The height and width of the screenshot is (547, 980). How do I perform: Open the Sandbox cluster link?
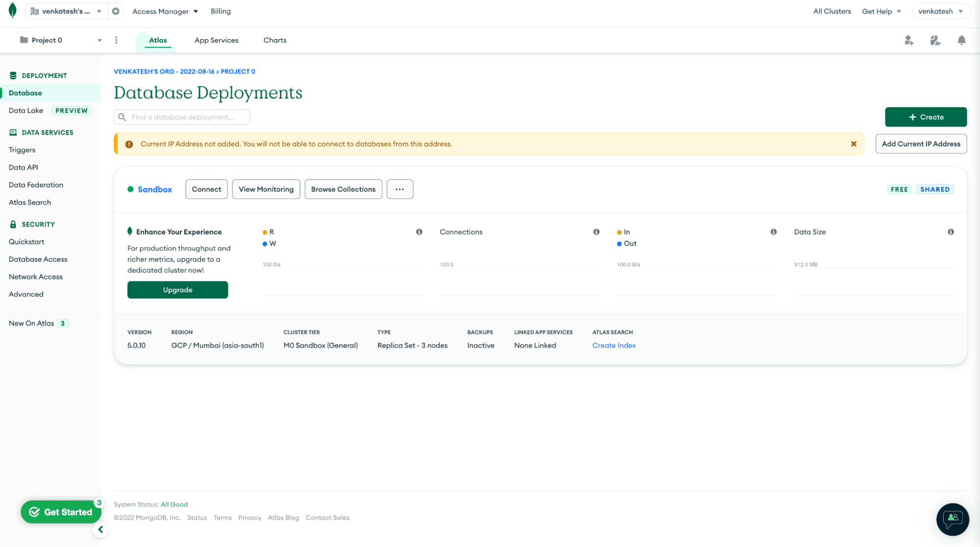pos(155,190)
